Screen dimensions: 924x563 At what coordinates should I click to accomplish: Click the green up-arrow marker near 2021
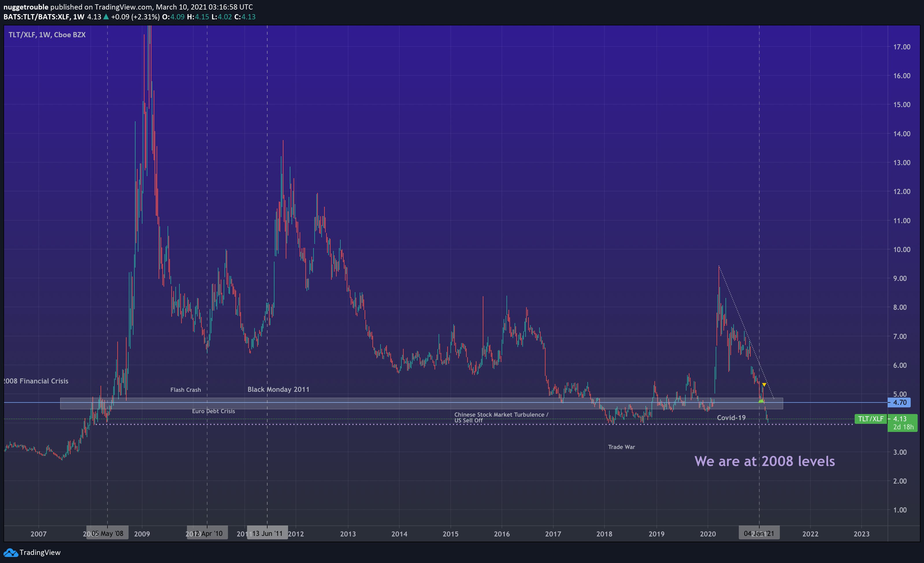click(761, 401)
